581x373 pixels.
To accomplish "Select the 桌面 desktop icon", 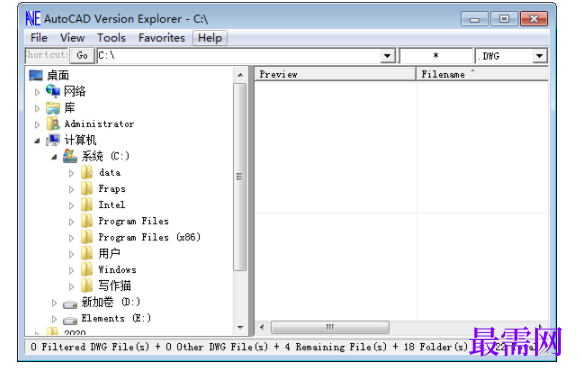I will coord(36,76).
